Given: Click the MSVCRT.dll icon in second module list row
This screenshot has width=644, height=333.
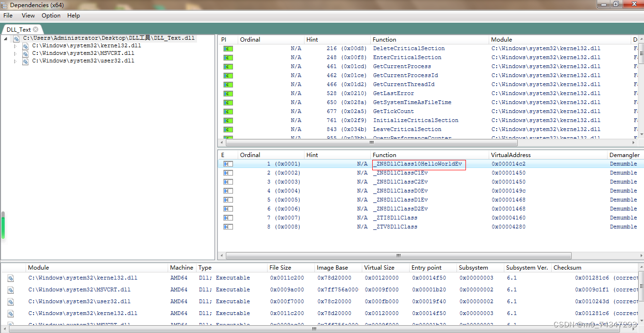Looking at the screenshot, I should (x=11, y=290).
